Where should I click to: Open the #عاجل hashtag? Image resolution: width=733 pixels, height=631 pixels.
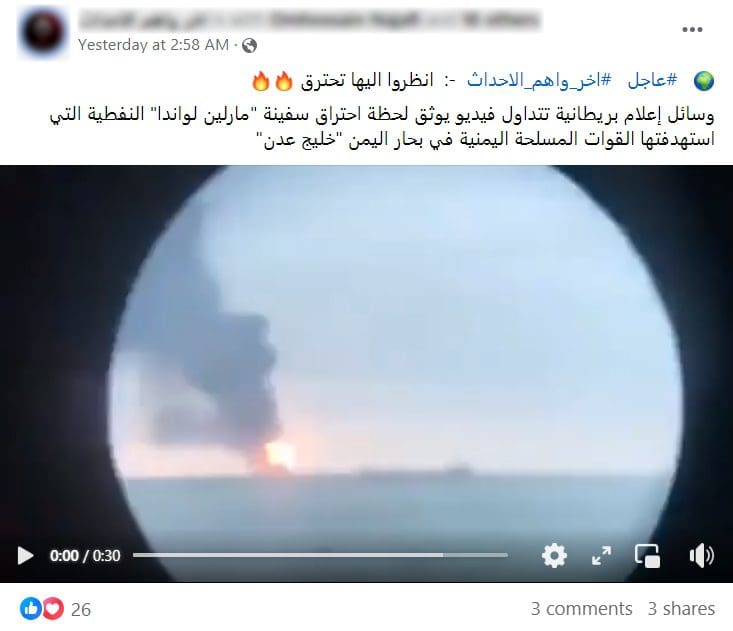point(652,80)
